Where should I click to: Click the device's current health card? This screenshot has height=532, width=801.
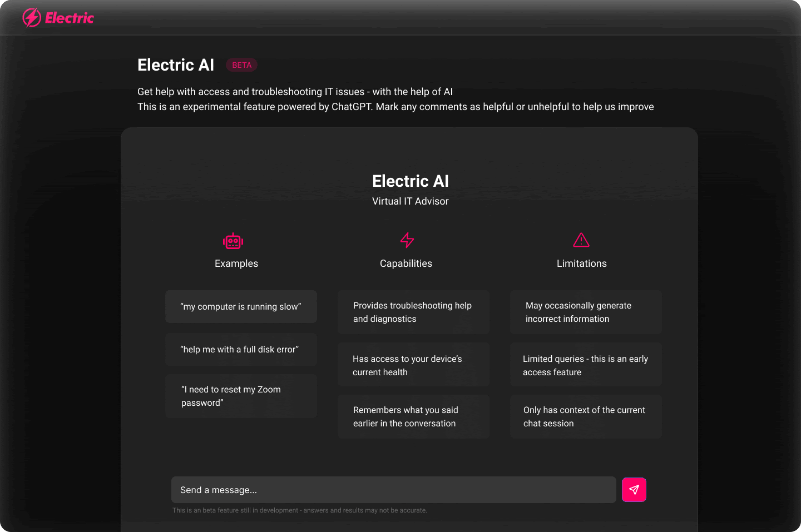pyautogui.click(x=413, y=365)
